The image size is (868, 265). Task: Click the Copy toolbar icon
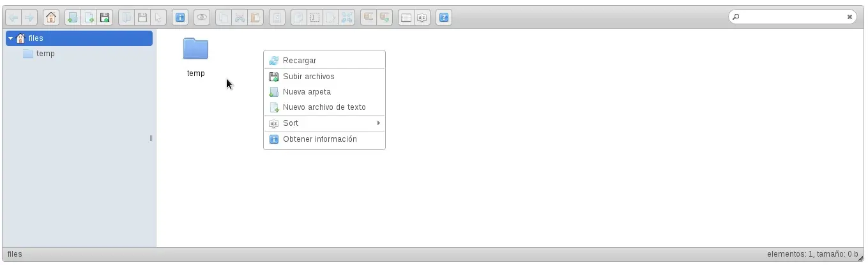click(224, 18)
